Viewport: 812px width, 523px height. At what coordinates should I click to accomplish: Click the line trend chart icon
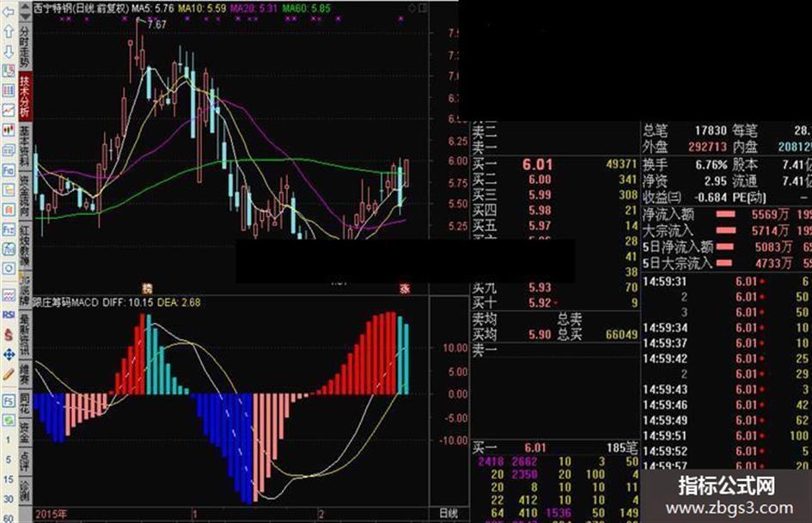9,110
